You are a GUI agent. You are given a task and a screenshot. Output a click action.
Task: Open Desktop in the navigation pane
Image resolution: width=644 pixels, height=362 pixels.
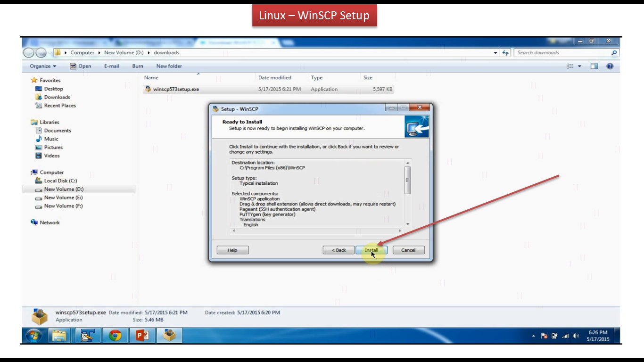pos(53,89)
